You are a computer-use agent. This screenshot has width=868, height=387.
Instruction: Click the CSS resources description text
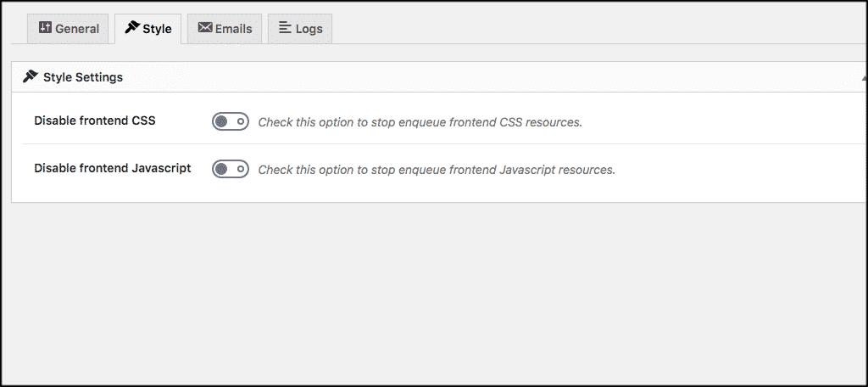420,122
